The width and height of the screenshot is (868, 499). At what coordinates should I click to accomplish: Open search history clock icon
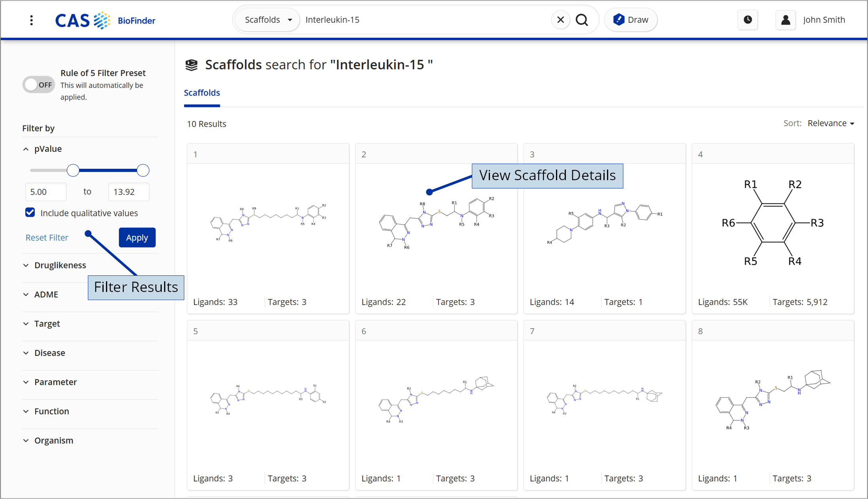(747, 20)
